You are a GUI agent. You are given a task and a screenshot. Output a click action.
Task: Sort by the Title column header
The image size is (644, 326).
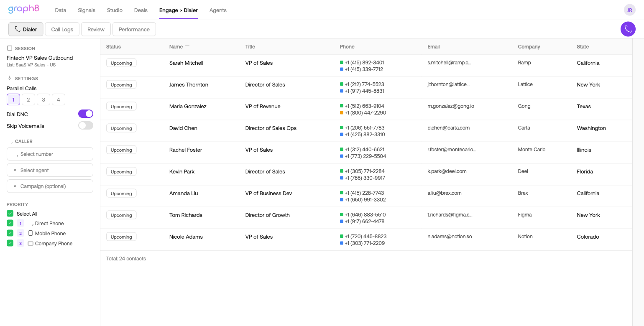point(250,47)
